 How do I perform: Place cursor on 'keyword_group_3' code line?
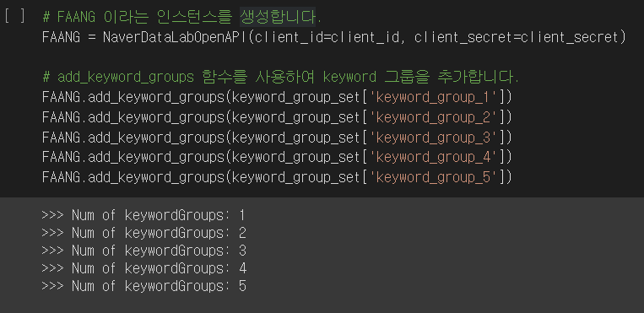click(277, 138)
